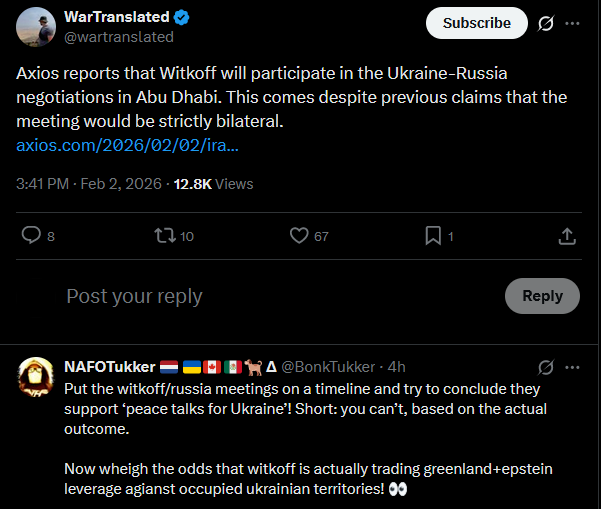
Task: Open the NAFOTukker profile avatar
Action: pyautogui.click(x=36, y=375)
